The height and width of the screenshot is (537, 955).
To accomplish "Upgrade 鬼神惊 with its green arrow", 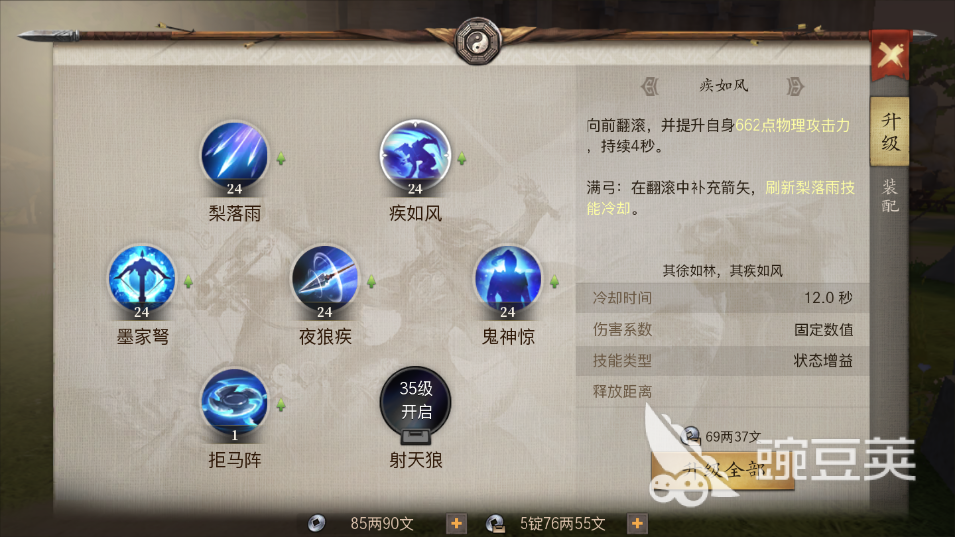I will tap(554, 282).
